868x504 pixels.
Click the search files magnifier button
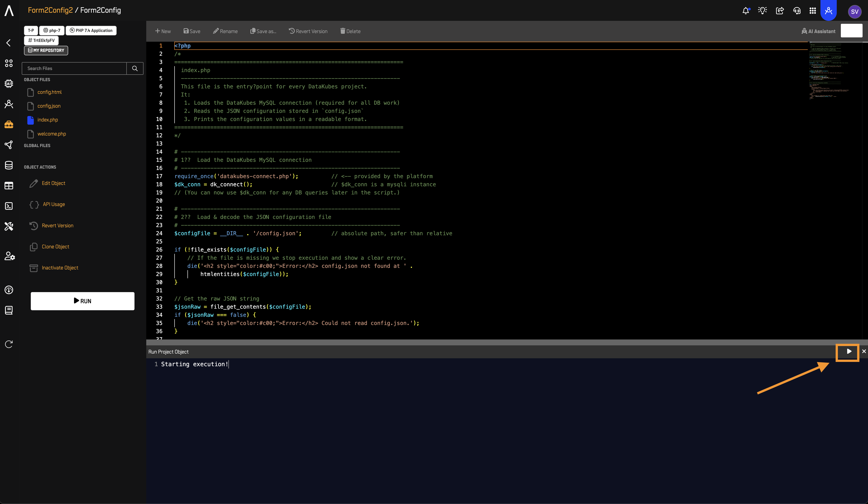[x=135, y=68]
